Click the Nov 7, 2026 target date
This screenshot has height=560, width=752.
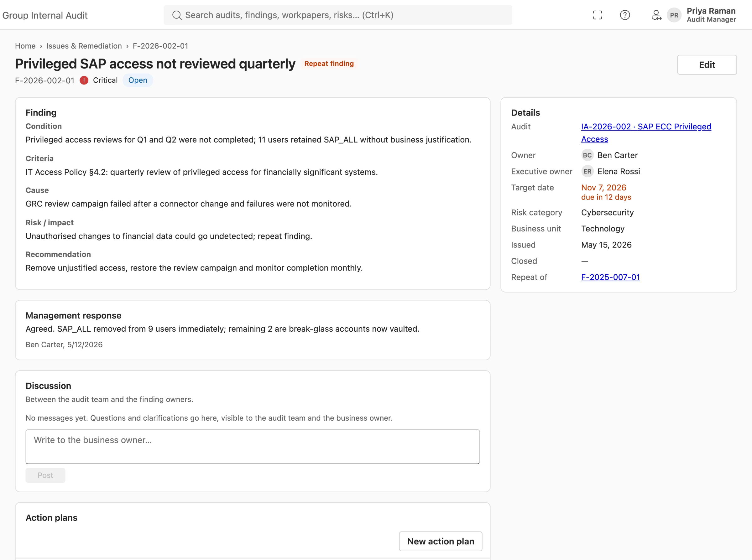(x=603, y=188)
